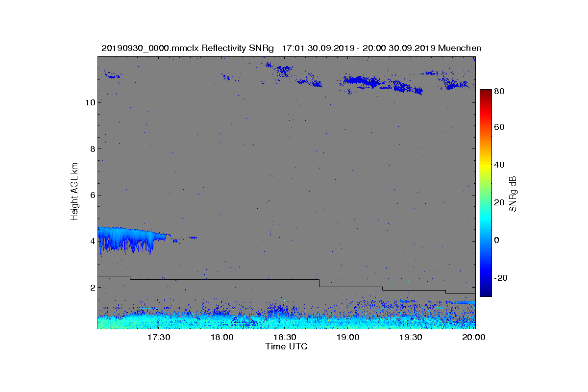
Task: Click the cyan boundary-layer echo near the ground
Action: coord(287,321)
